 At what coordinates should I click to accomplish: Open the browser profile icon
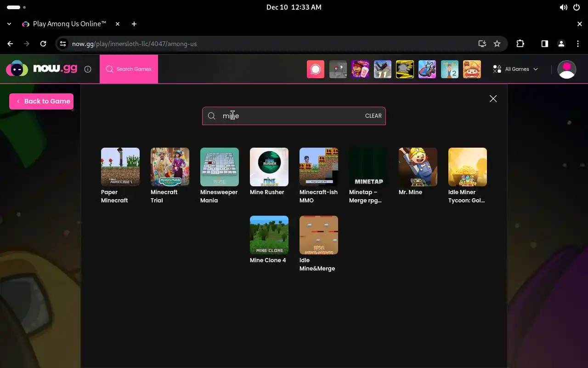(561, 44)
